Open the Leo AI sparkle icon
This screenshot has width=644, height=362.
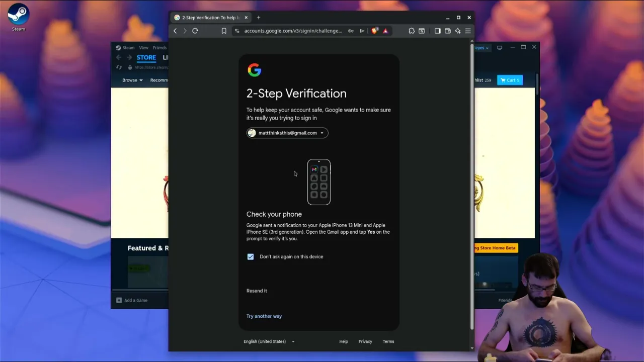(x=458, y=31)
